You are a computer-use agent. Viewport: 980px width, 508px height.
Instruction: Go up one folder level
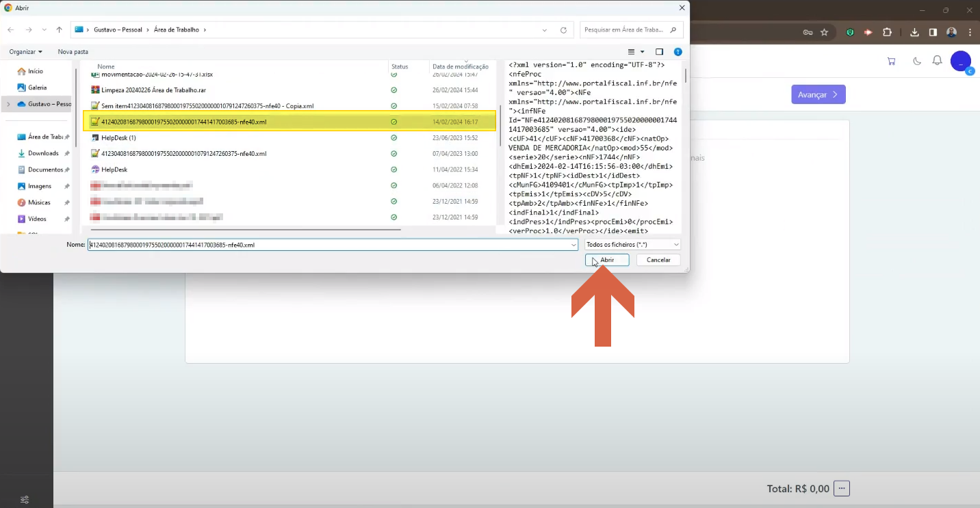[60, 30]
